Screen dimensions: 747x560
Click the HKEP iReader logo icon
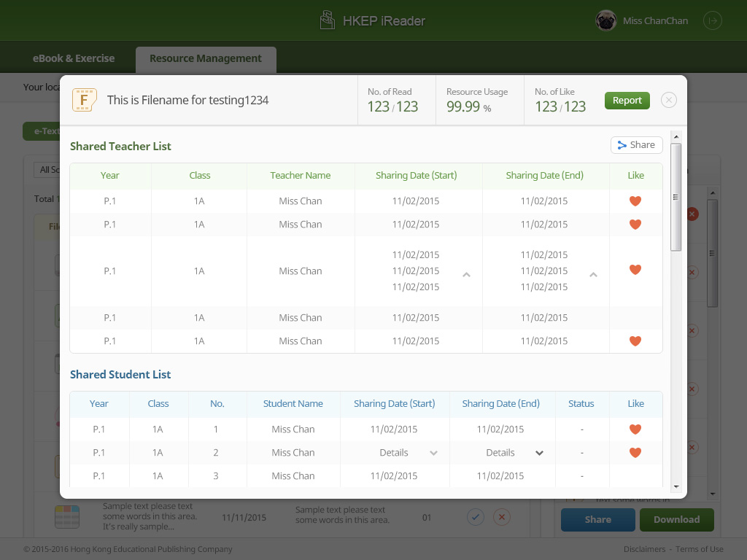pos(328,20)
